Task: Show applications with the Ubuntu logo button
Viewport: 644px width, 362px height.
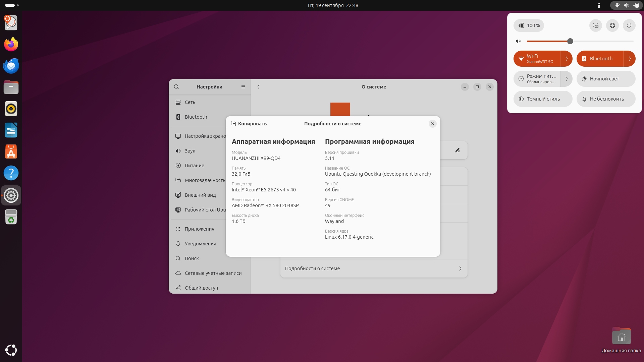Action: [11, 350]
